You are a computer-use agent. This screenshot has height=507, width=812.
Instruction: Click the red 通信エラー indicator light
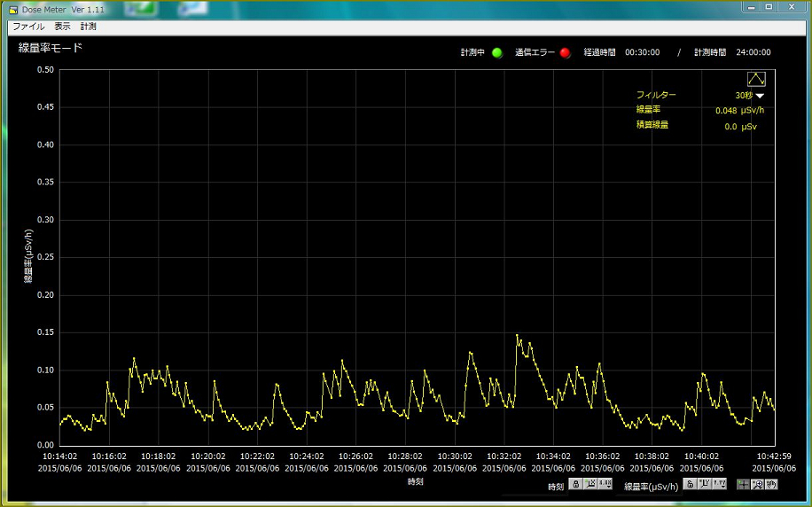tap(566, 52)
